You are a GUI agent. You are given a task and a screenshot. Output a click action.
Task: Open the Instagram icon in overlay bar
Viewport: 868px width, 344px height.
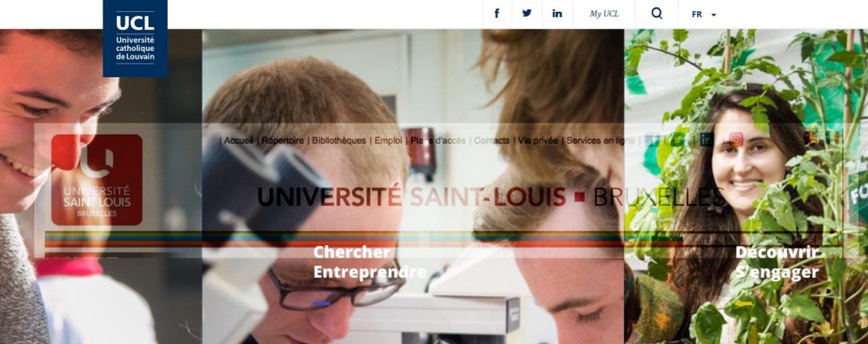(736, 139)
